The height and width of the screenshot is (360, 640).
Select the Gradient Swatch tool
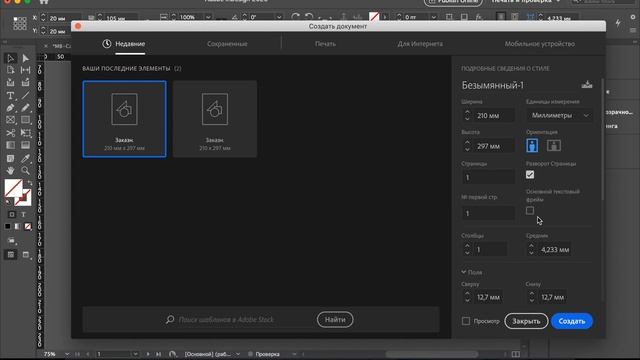(x=11, y=145)
